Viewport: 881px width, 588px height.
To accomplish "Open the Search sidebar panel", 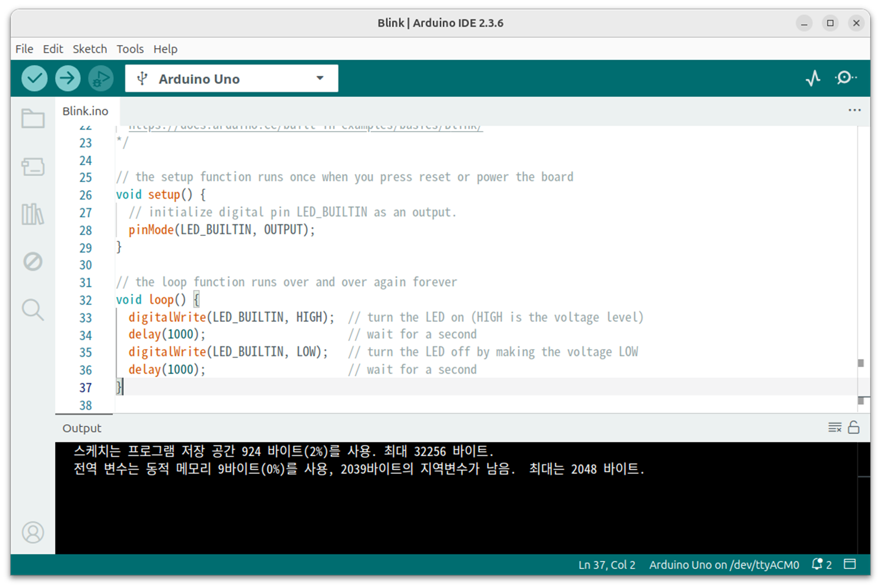I will point(33,309).
